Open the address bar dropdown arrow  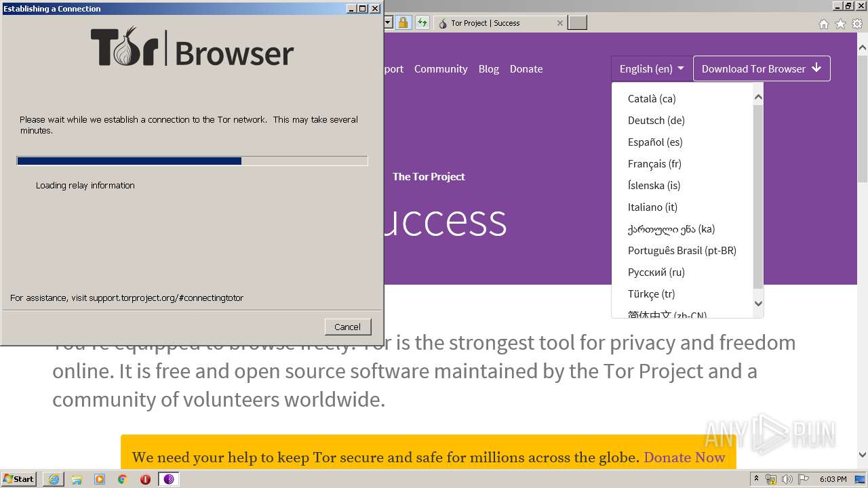click(389, 23)
